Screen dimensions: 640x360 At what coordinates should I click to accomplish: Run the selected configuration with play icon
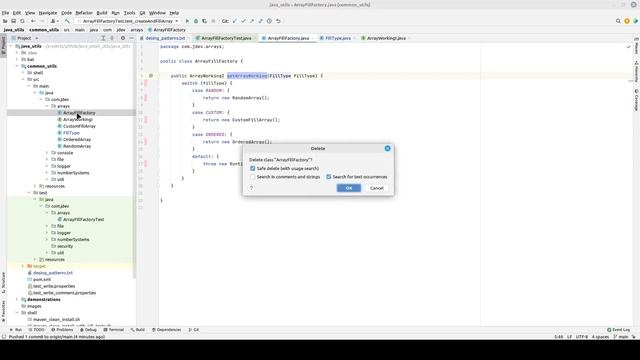point(187,21)
